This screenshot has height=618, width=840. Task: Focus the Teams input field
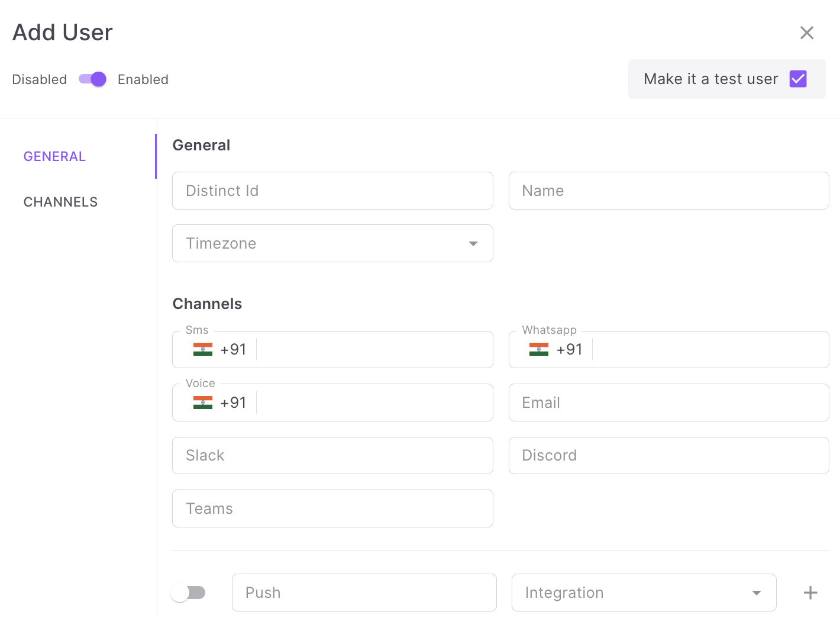(x=332, y=508)
